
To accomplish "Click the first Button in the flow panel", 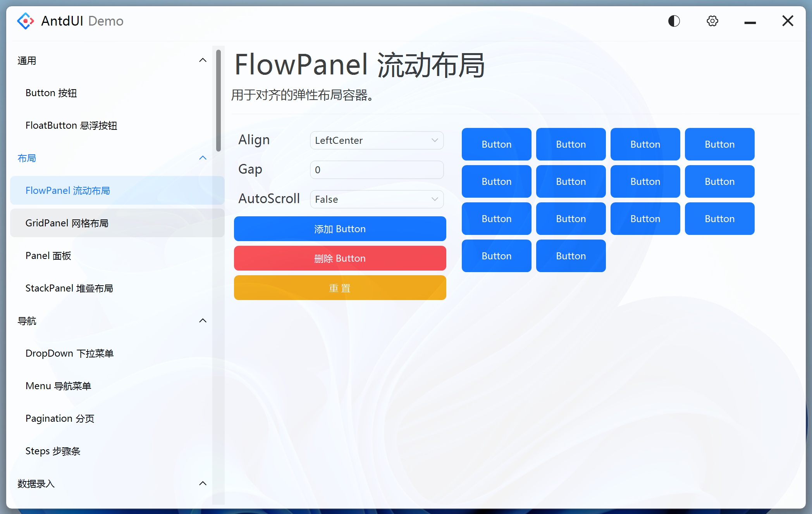I will [x=496, y=144].
